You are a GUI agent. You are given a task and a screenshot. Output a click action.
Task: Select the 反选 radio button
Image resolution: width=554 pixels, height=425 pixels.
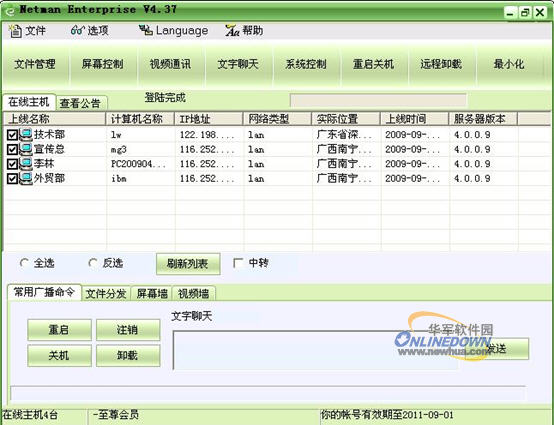(93, 263)
